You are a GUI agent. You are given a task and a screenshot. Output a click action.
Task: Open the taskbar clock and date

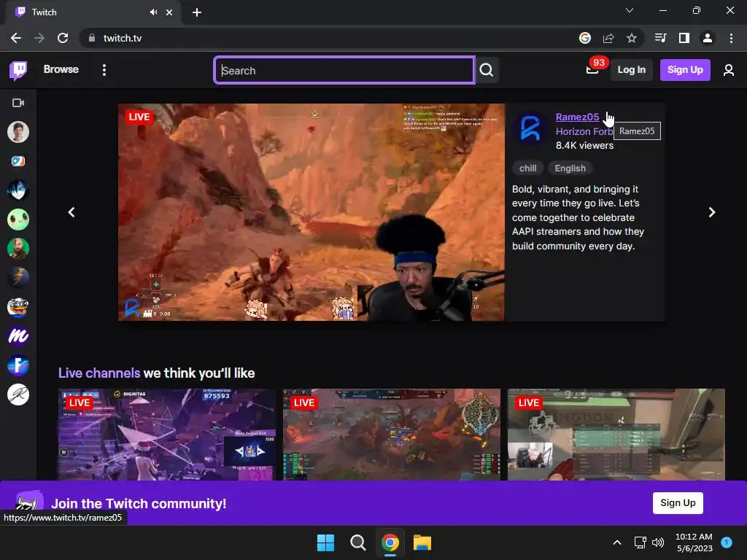(694, 542)
